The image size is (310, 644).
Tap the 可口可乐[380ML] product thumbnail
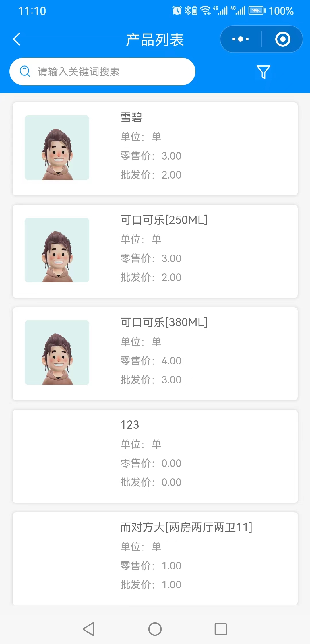tap(57, 353)
